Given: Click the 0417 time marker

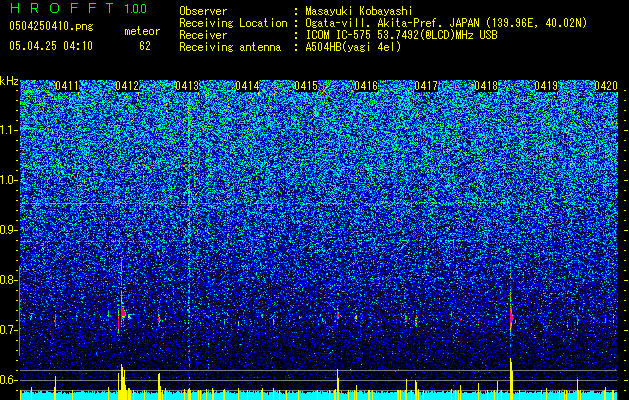Looking at the screenshot, I should click(426, 86).
